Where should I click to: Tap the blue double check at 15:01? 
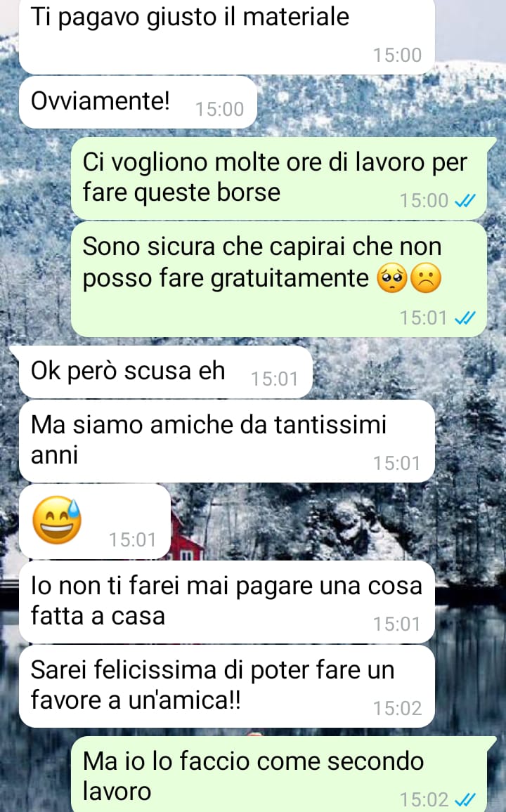pyautogui.click(x=465, y=317)
